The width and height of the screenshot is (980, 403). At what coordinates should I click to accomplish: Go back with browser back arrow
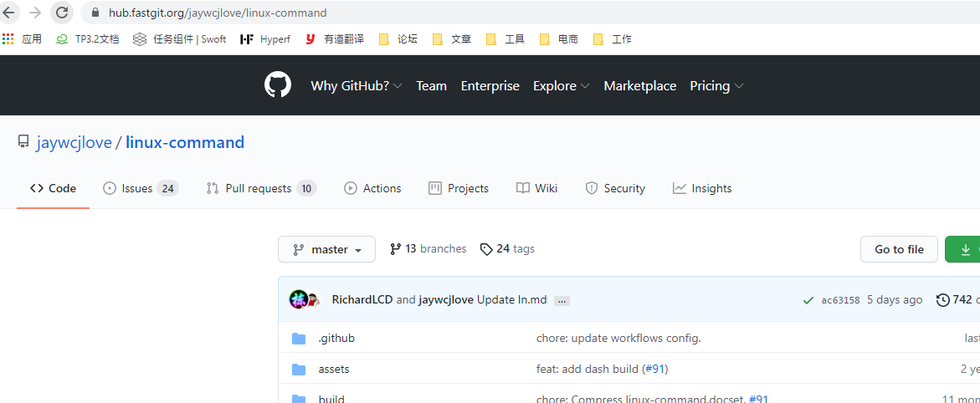click(8, 12)
